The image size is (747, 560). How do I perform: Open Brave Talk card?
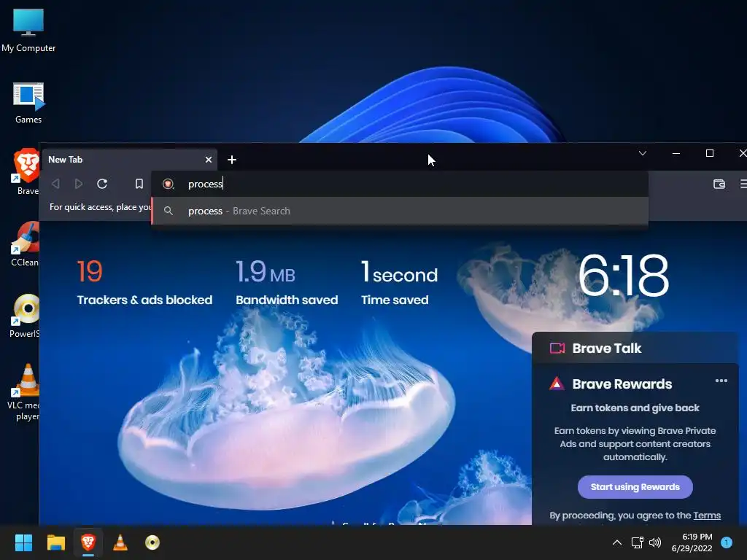[635, 348]
